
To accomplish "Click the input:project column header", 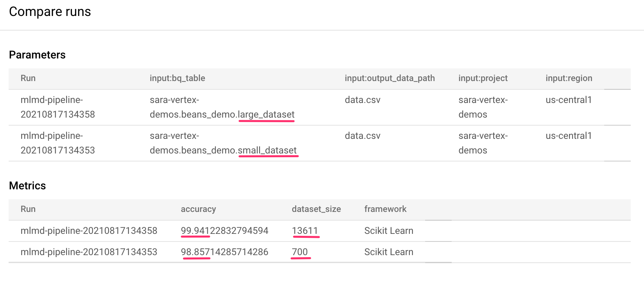I will click(483, 78).
